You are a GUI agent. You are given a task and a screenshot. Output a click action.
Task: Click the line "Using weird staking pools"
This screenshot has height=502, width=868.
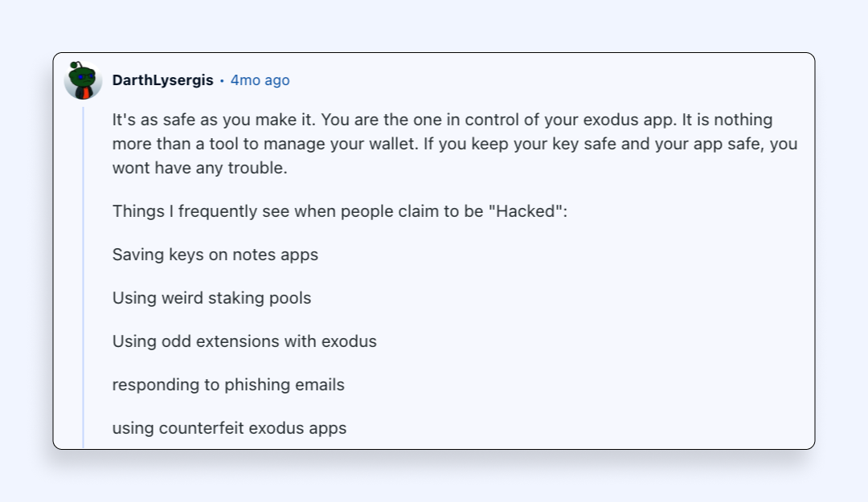[211, 298]
